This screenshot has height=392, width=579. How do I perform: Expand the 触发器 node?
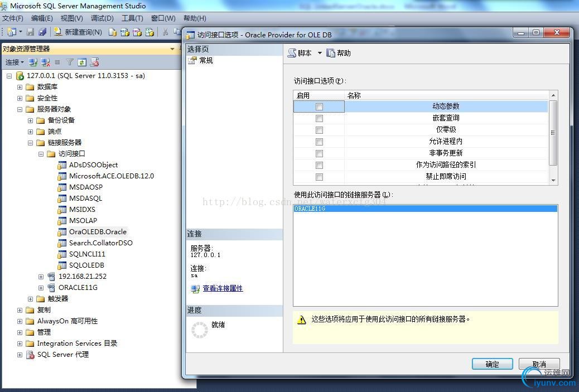click(x=30, y=299)
